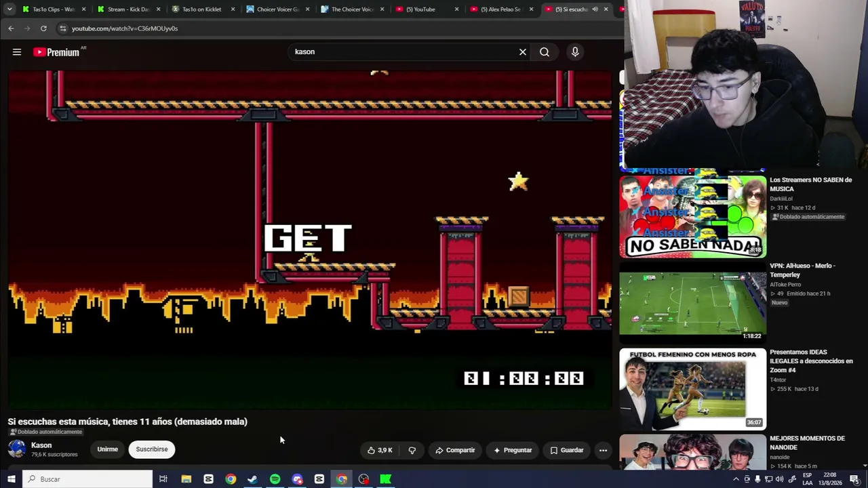Open 'Presentamos IDEAS ILEGALES' video title
This screenshot has width=868, height=488.
(811, 361)
